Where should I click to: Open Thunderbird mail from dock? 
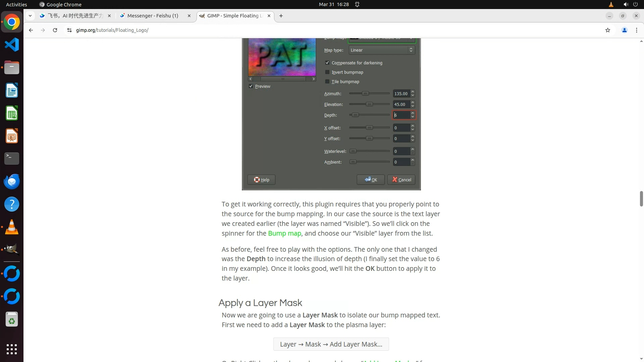tap(12, 181)
